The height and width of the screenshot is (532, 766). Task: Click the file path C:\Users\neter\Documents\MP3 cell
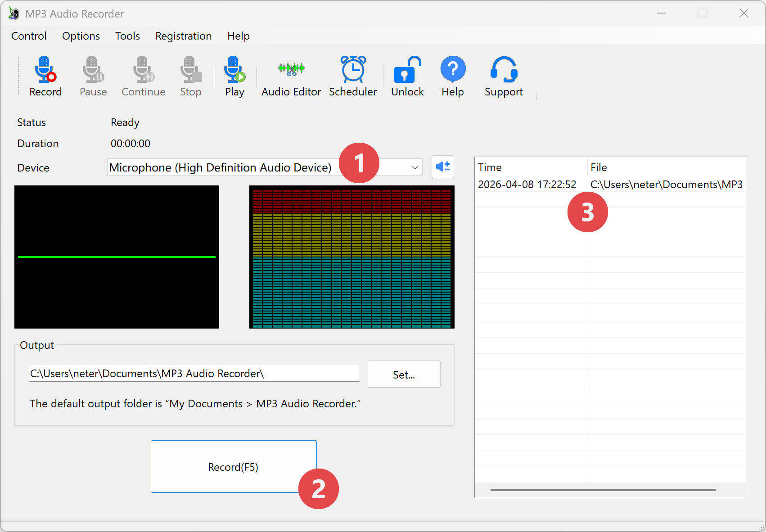[x=667, y=185]
